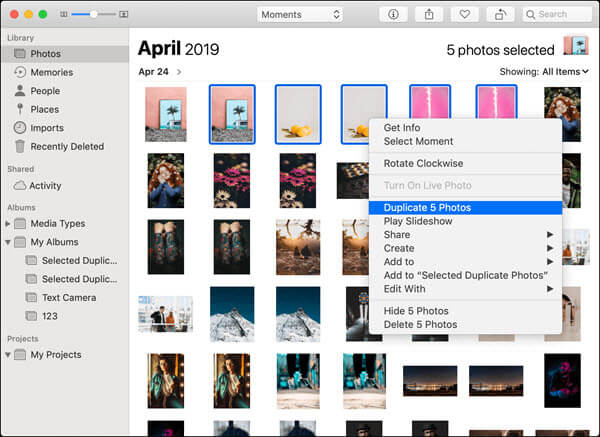Click the Get Info toolbar icon
Image resolution: width=600 pixels, height=437 pixels.
point(393,15)
